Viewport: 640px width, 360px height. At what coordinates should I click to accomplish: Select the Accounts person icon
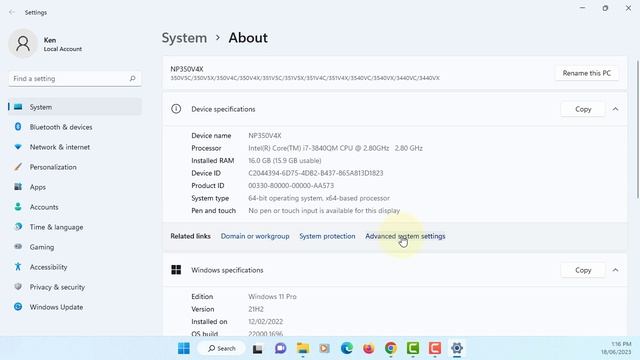pyautogui.click(x=18, y=207)
